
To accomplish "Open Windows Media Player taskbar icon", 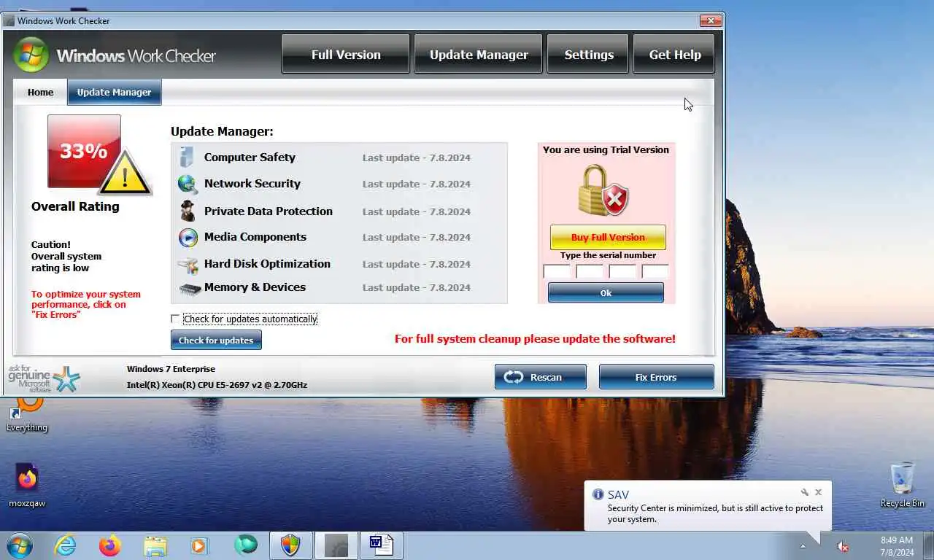I will (x=199, y=545).
